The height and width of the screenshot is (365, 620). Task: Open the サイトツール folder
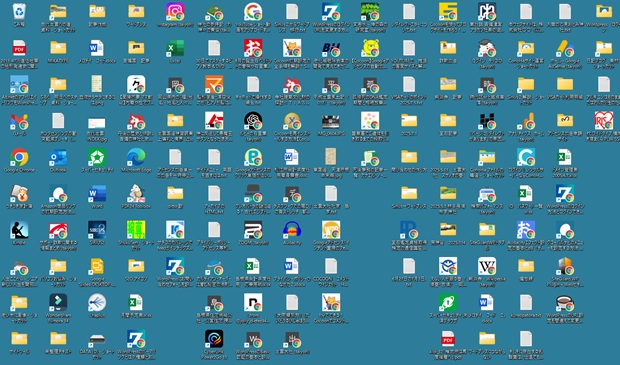19,339
